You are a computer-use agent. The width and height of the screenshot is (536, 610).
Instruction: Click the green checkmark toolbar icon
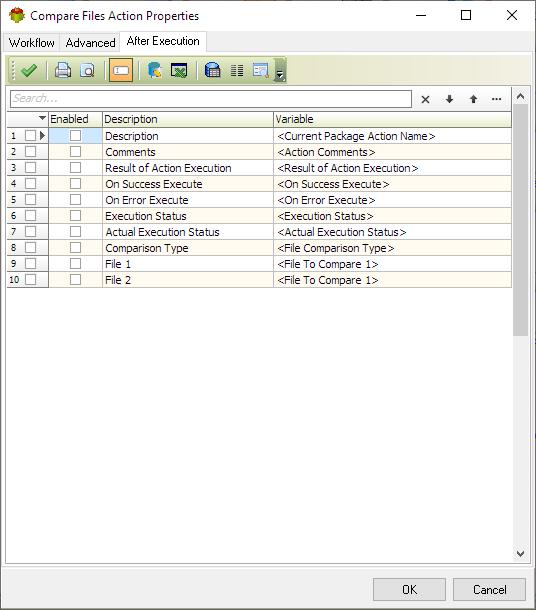tap(28, 70)
